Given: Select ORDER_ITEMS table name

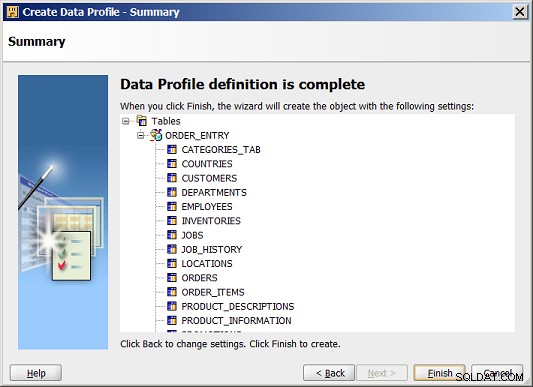Looking at the screenshot, I should 213,292.
